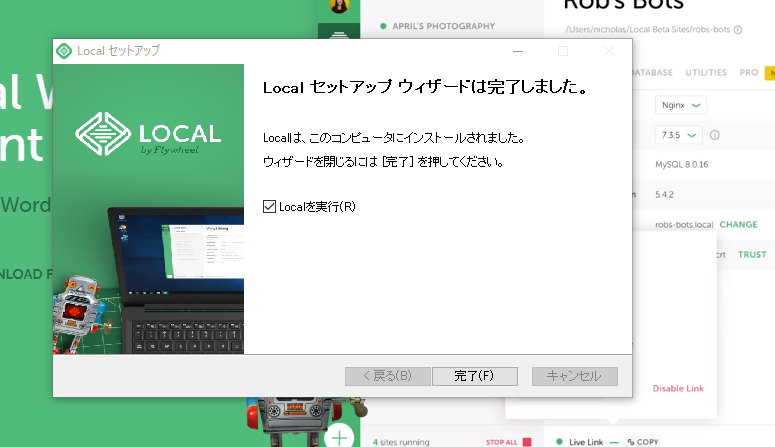Image resolution: width=775 pixels, height=447 pixels.
Task: Click the site path reveal arrow icon
Action: [738, 30]
